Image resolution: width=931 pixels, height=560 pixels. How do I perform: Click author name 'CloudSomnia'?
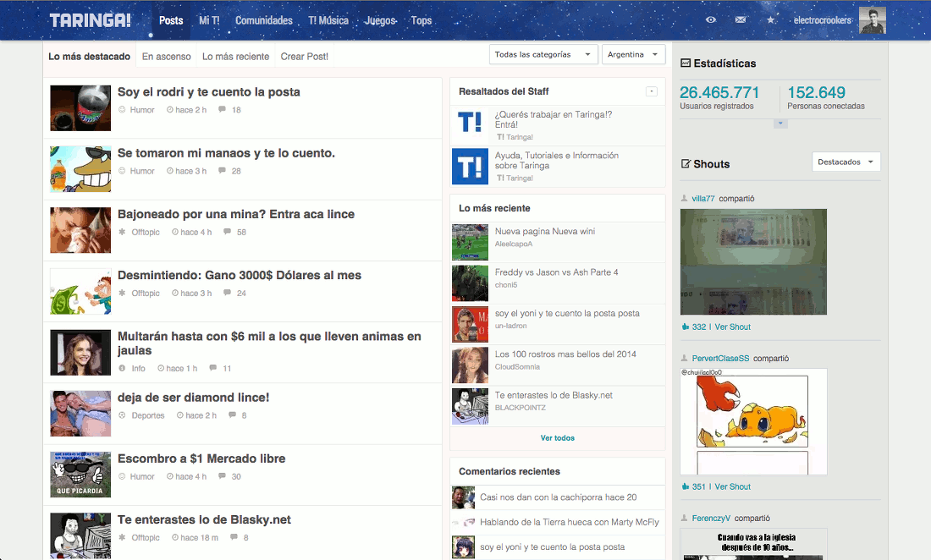[x=517, y=366]
